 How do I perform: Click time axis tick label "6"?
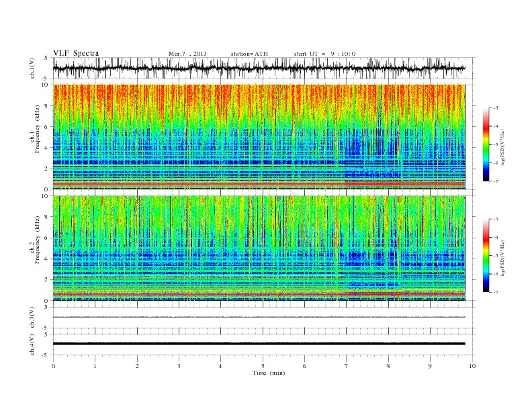click(304, 366)
